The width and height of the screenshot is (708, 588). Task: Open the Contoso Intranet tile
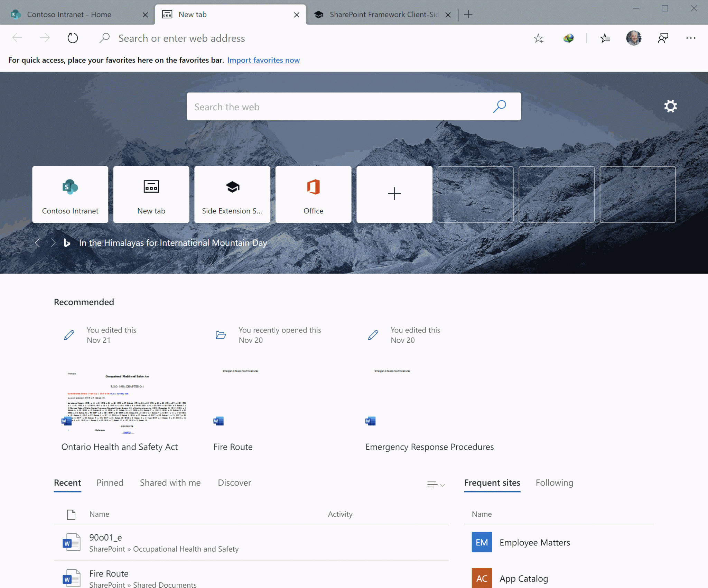pos(70,194)
